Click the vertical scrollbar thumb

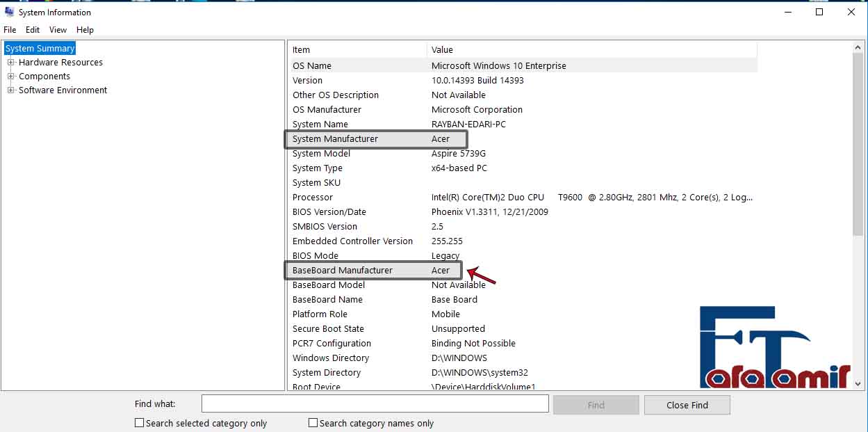pos(858,145)
